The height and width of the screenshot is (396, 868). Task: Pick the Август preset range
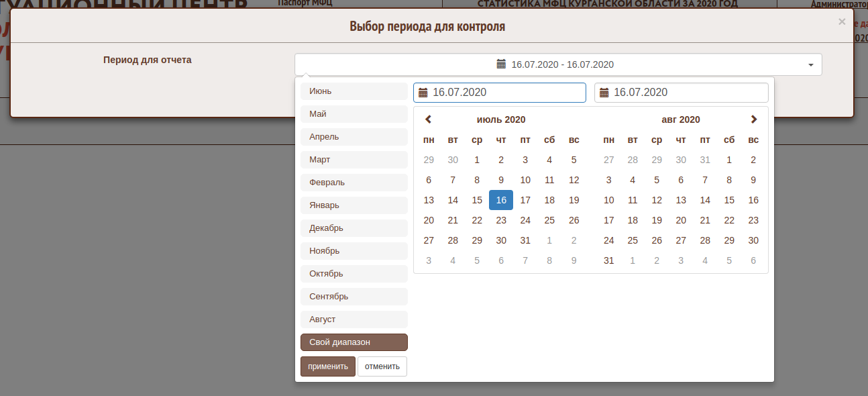pos(354,319)
